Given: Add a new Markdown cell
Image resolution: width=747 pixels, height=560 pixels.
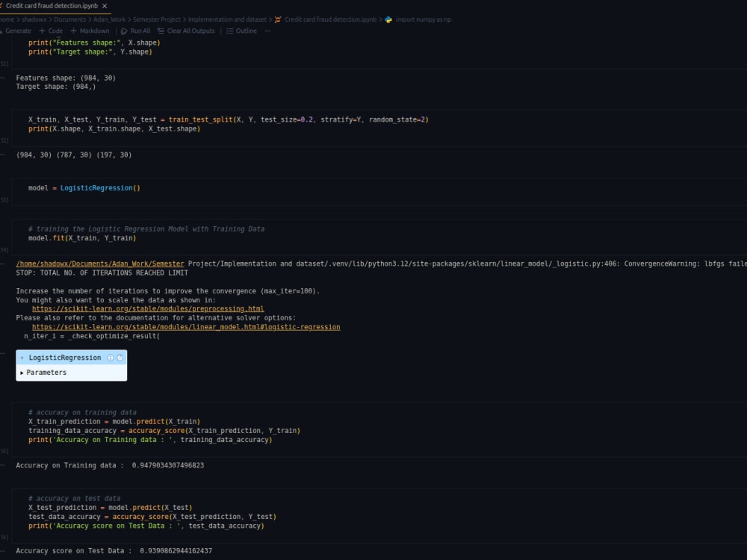Looking at the screenshot, I should [x=90, y=31].
